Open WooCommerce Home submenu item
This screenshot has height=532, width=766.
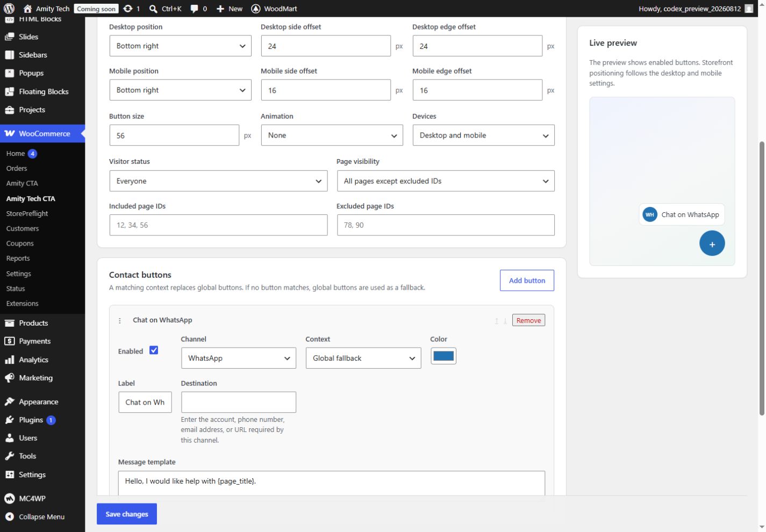[x=16, y=153]
